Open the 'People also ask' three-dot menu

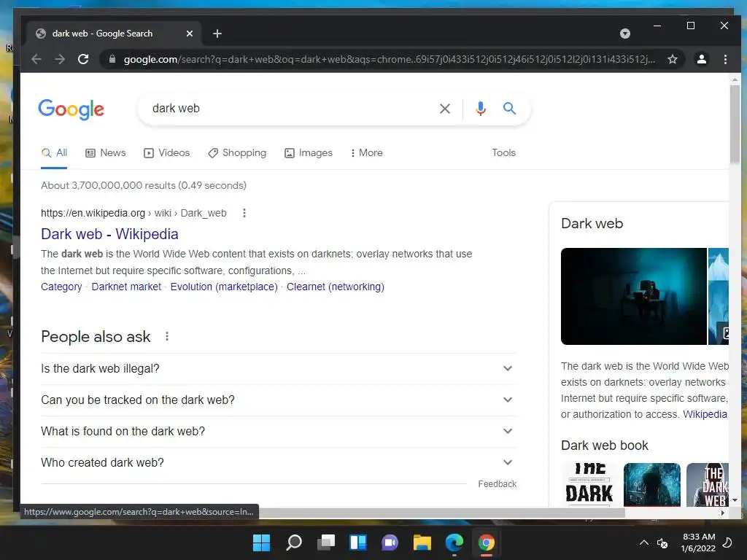point(167,337)
